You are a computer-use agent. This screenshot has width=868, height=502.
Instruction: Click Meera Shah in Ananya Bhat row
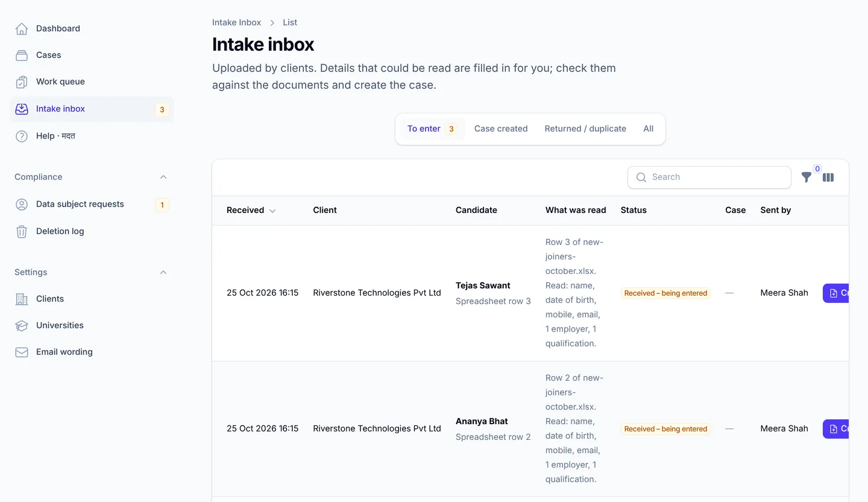(784, 428)
